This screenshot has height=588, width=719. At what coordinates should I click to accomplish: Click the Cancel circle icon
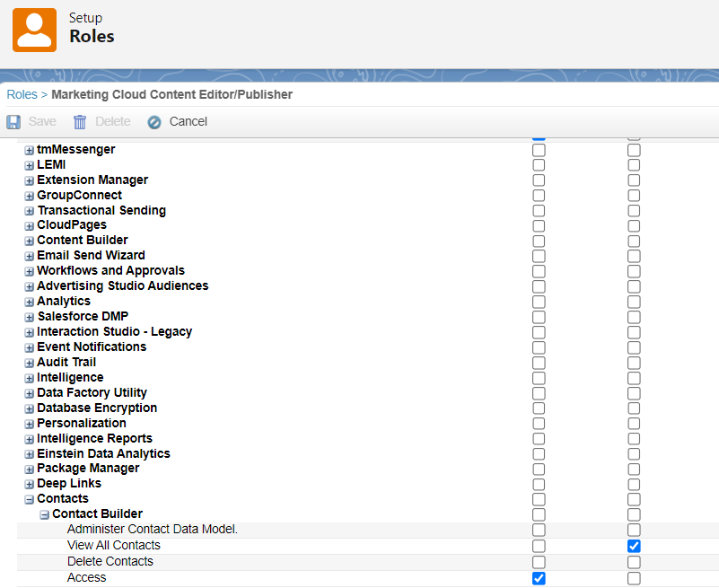154,122
